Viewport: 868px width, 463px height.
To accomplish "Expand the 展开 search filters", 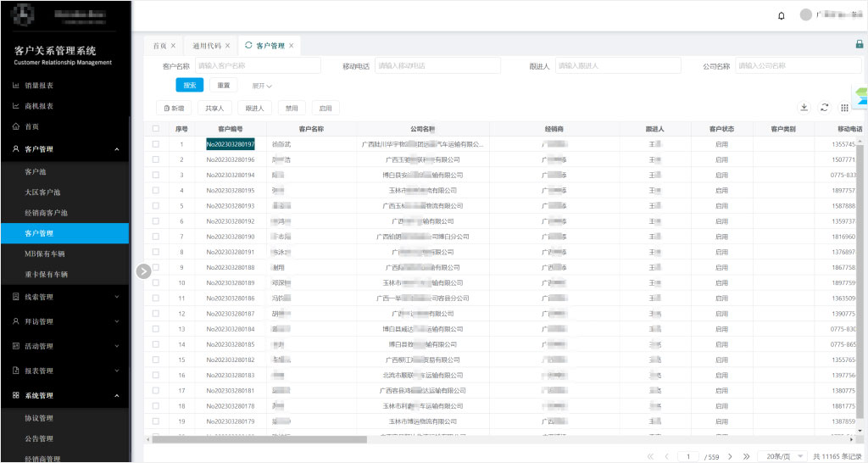I will (x=262, y=86).
